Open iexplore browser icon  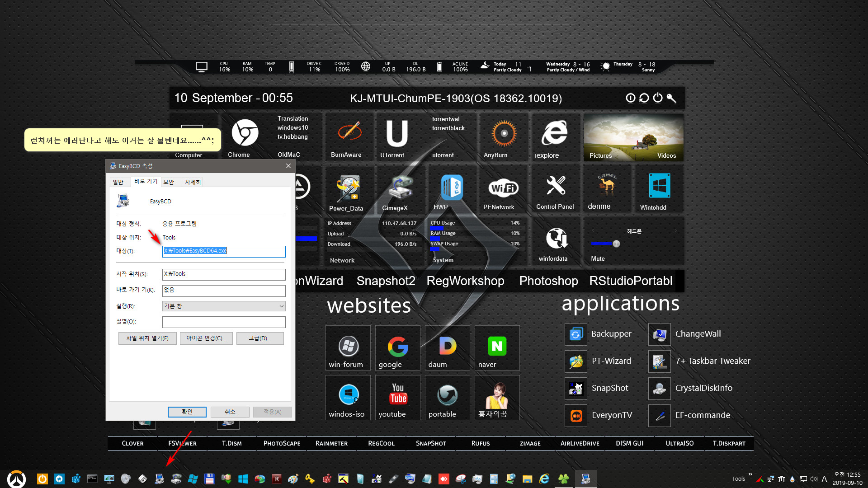554,132
